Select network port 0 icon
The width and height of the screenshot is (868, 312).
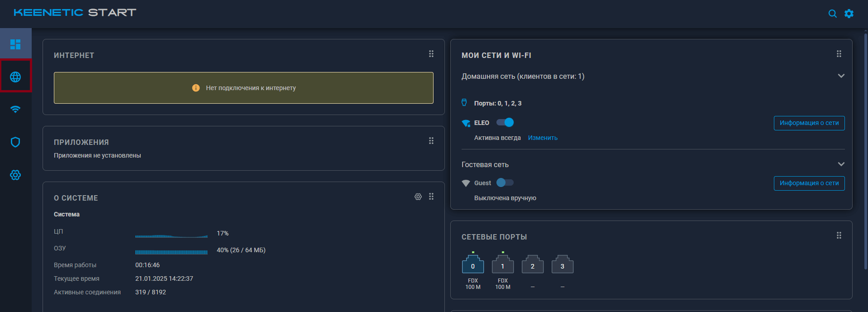pyautogui.click(x=473, y=265)
